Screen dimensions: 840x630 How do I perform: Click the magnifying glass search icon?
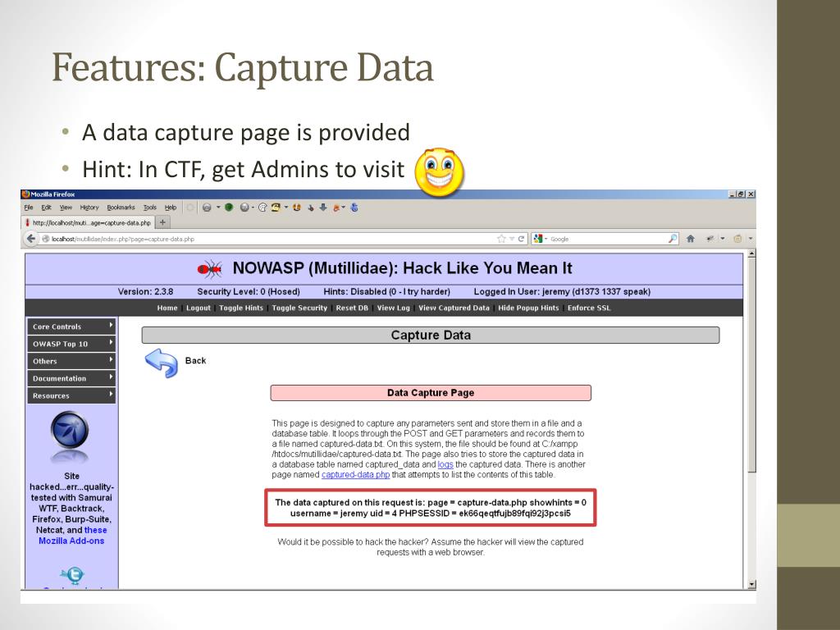(673, 239)
